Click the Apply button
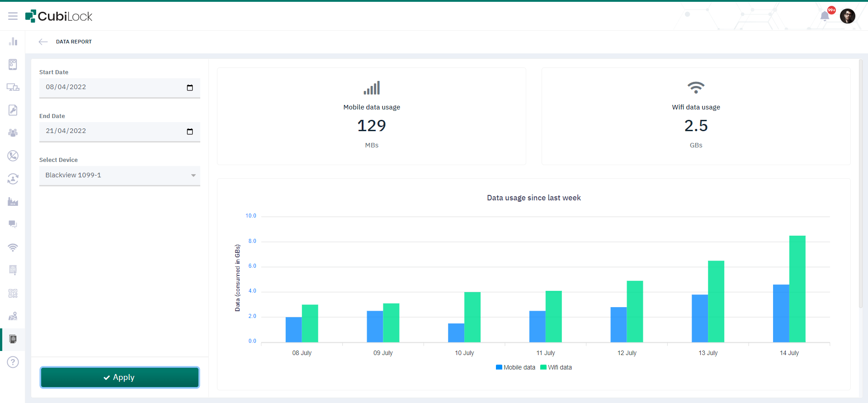The height and width of the screenshot is (403, 868). [119, 377]
